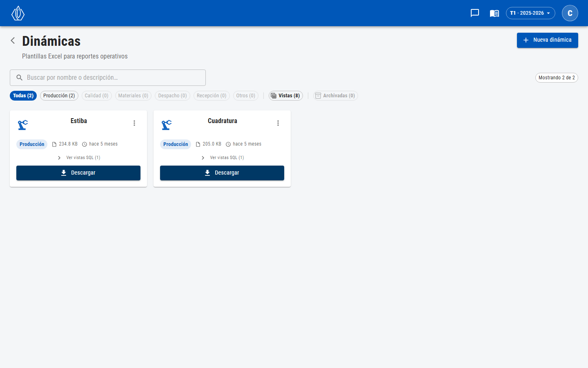Open the Cuadratura card options menu
The height and width of the screenshot is (368, 588).
point(278,123)
